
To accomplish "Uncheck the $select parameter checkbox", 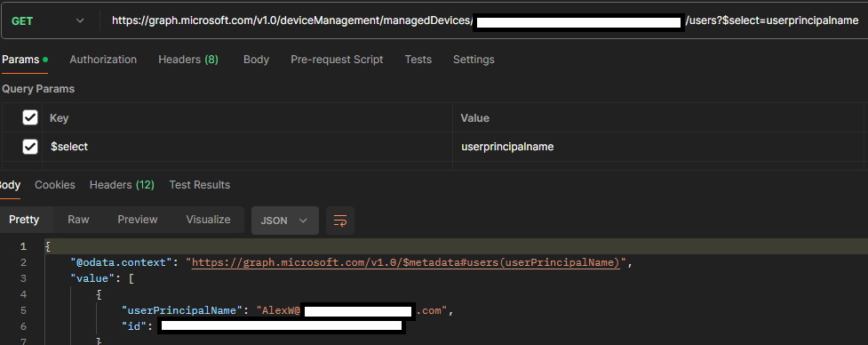I will tap(30, 146).
